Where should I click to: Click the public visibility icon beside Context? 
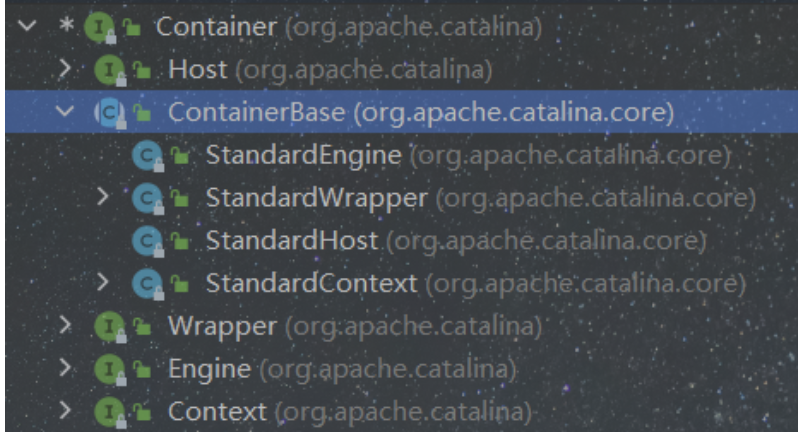point(141,411)
